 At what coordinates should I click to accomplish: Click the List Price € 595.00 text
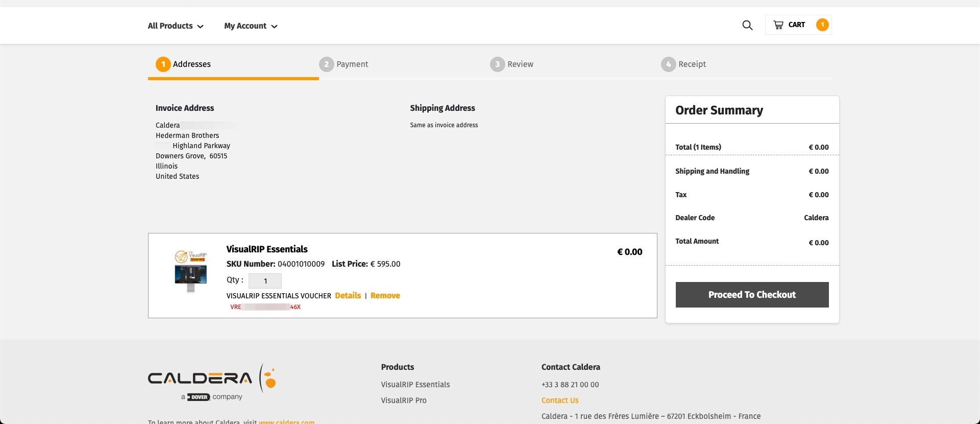(x=366, y=264)
